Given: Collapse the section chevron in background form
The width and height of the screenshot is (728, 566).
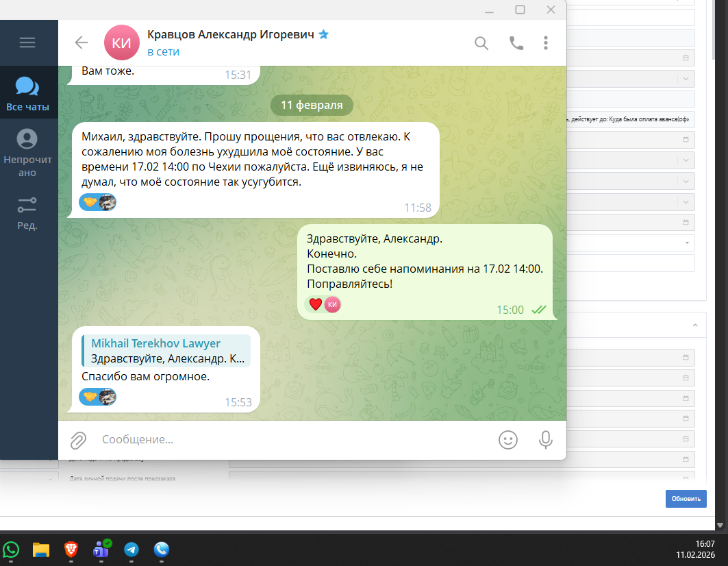Looking at the screenshot, I should pyautogui.click(x=695, y=325).
